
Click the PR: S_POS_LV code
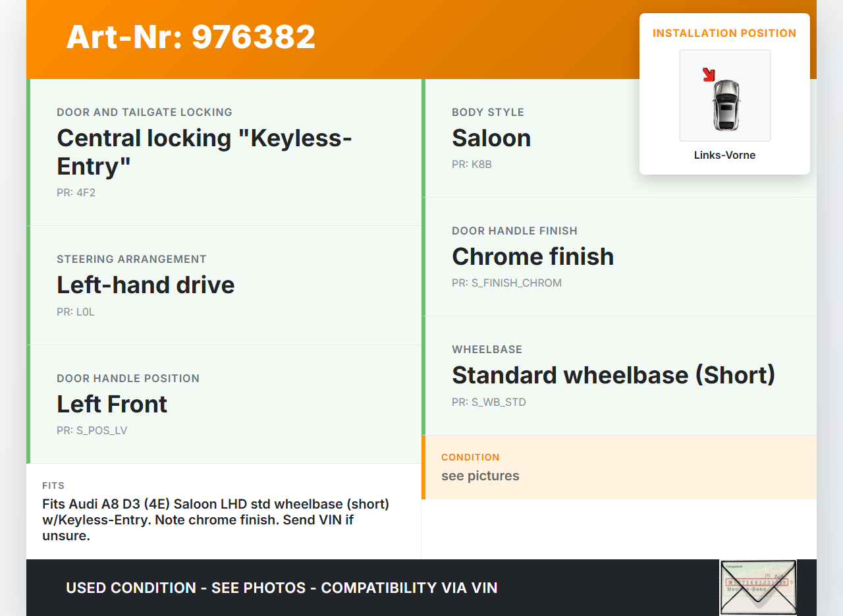pyautogui.click(x=92, y=431)
